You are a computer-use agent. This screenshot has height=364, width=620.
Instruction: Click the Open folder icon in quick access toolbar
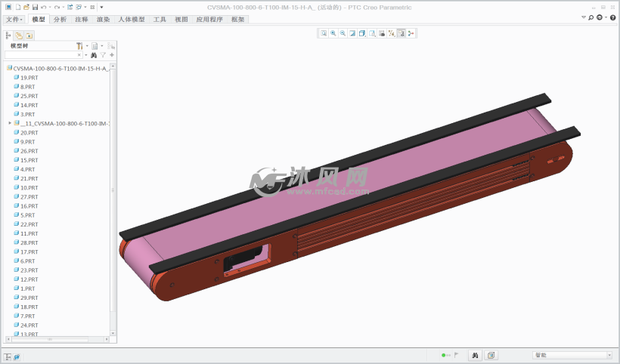click(26, 7)
